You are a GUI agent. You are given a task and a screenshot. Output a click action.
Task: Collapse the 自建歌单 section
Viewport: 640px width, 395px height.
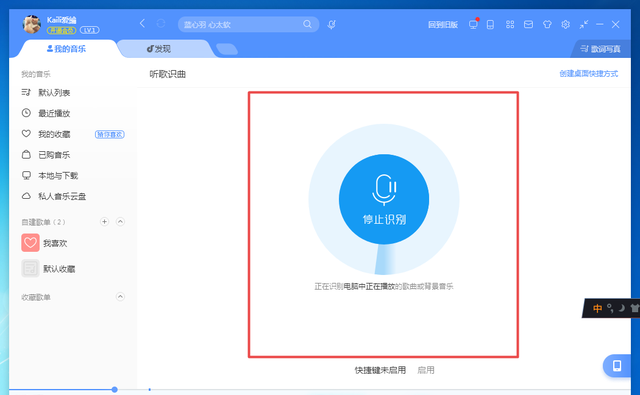click(120, 222)
